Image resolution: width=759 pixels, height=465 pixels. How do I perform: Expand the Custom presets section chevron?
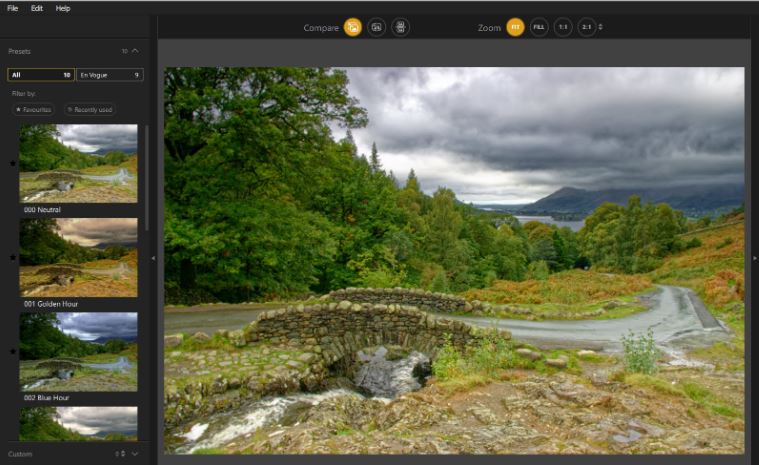135,454
